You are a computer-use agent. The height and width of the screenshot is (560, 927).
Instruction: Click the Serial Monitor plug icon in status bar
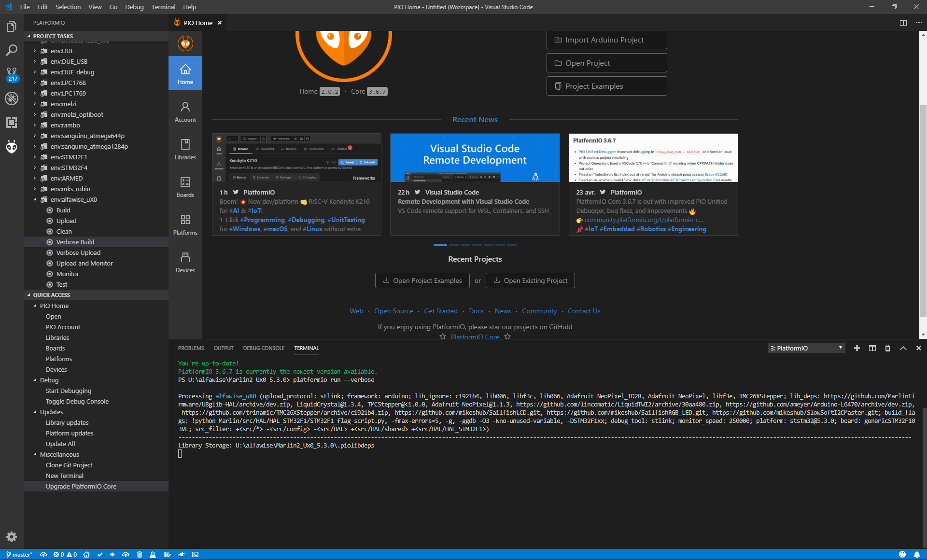click(x=182, y=555)
